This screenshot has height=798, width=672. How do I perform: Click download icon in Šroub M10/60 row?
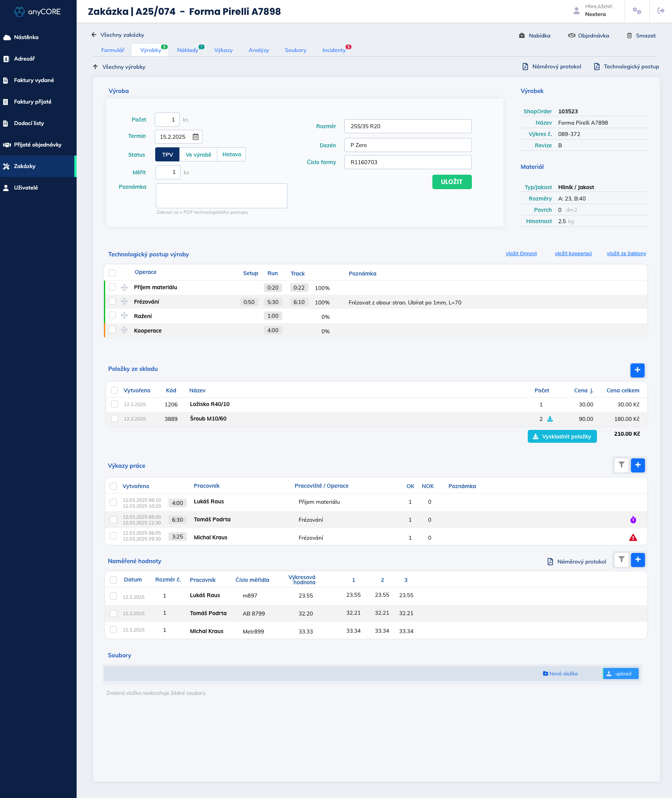point(550,419)
